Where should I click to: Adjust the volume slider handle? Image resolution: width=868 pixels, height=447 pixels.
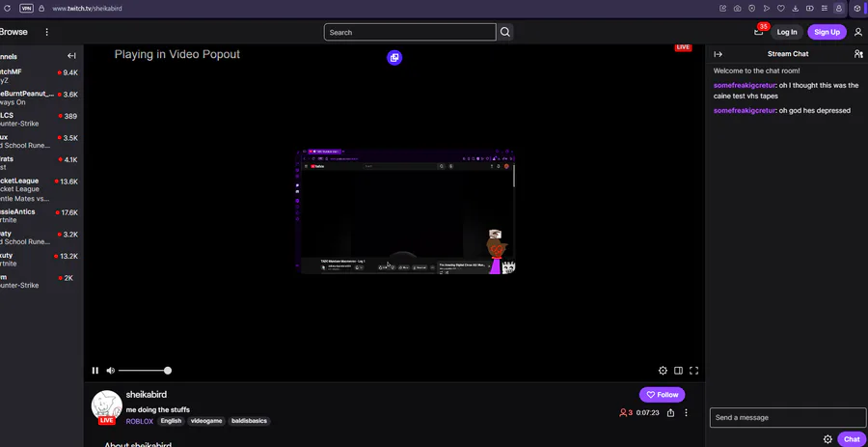click(168, 371)
